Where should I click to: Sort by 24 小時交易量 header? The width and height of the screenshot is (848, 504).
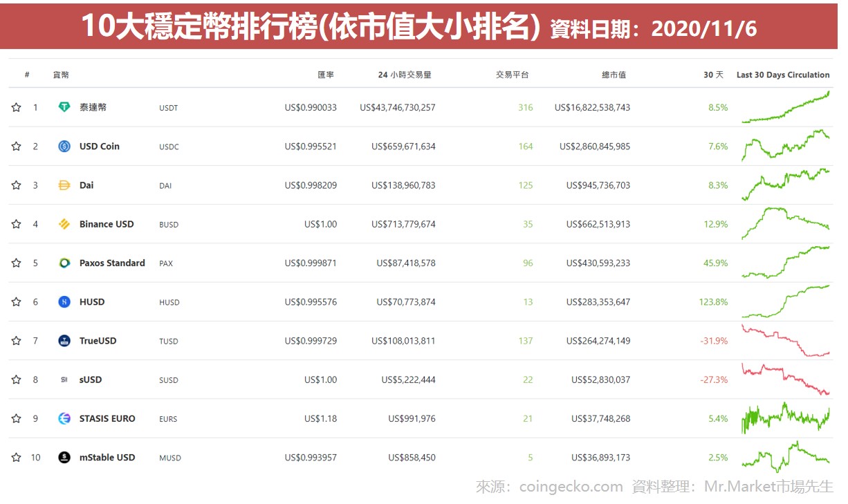coord(405,75)
